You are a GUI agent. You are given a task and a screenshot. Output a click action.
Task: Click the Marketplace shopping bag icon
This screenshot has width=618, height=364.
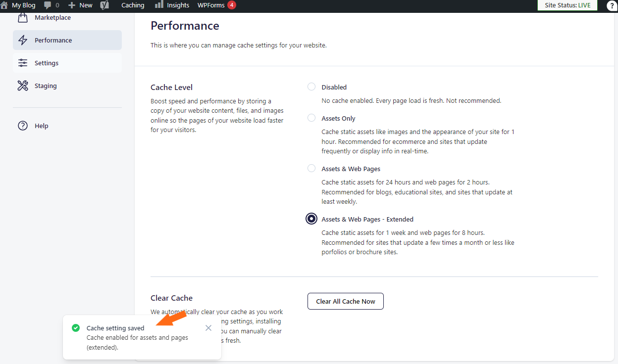coord(23,18)
